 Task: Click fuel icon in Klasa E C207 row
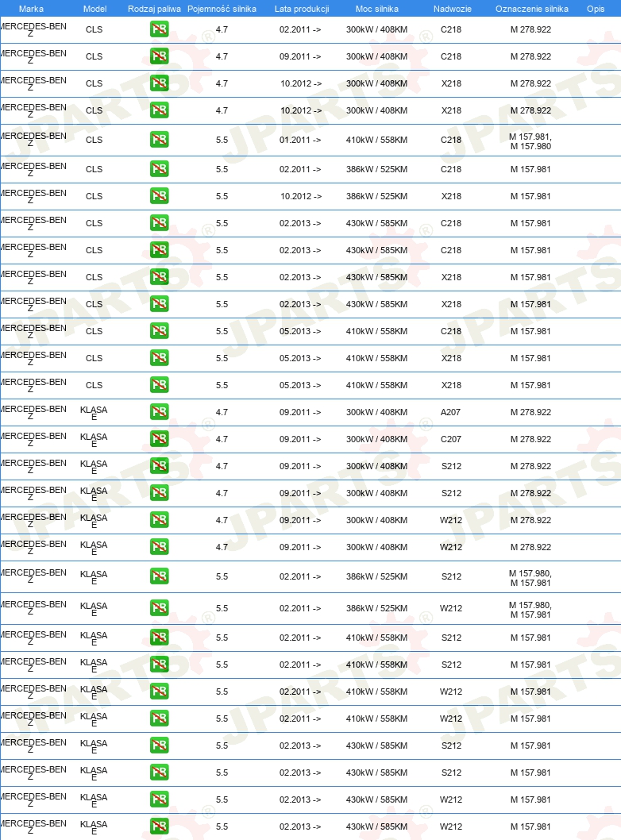(x=159, y=439)
